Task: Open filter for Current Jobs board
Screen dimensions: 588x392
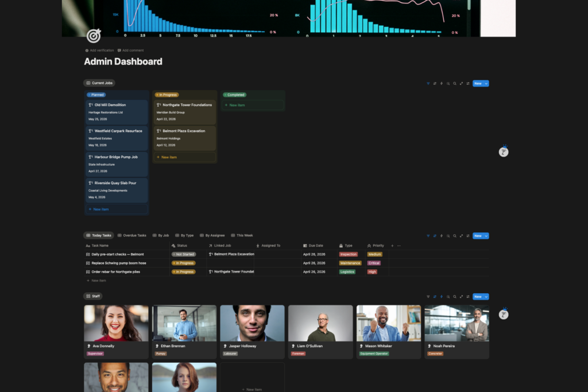Action: 428,84
